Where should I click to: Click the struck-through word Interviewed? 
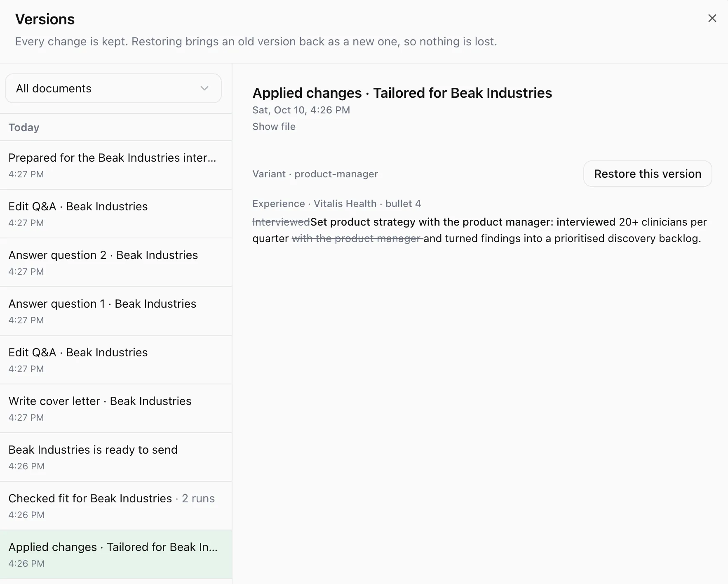[x=281, y=222]
